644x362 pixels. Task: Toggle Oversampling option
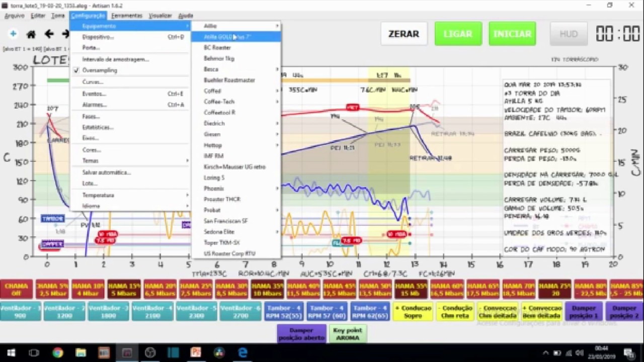(x=131, y=70)
